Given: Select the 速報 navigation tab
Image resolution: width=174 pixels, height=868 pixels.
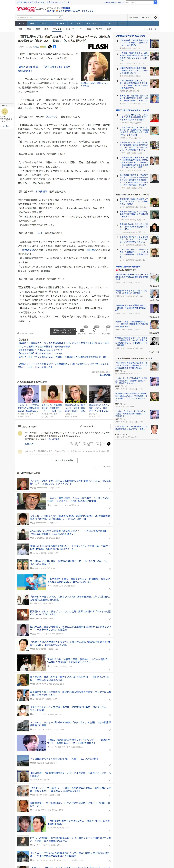Looking at the screenshot, I should (32, 24).
